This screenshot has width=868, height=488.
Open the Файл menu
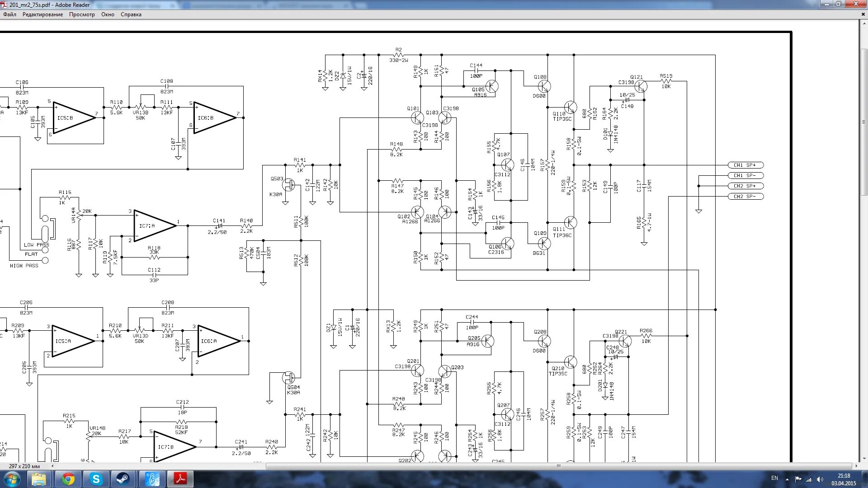(9, 14)
